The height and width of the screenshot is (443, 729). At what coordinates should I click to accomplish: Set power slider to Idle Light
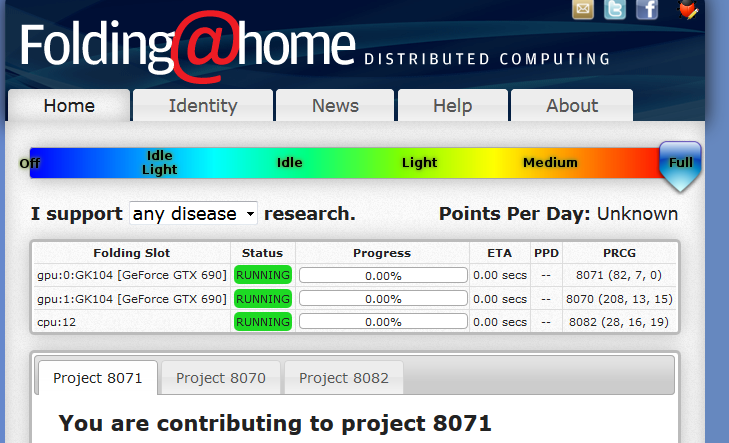(x=159, y=162)
